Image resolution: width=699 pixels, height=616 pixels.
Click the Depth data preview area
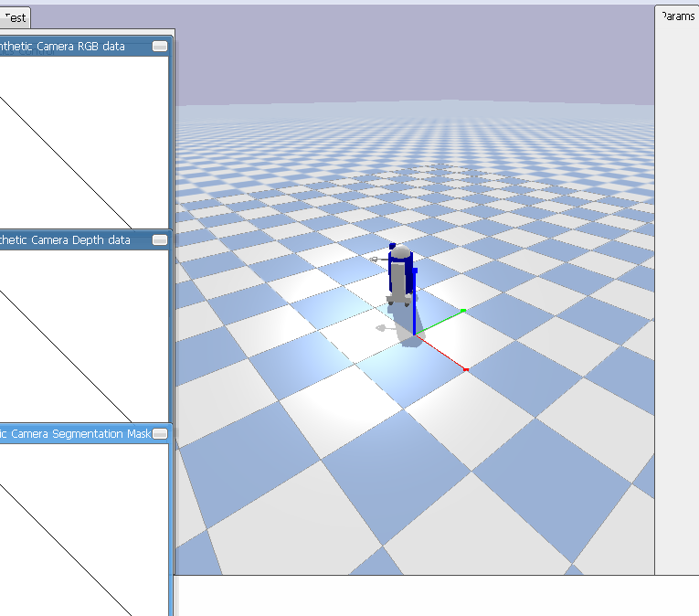(x=84, y=336)
